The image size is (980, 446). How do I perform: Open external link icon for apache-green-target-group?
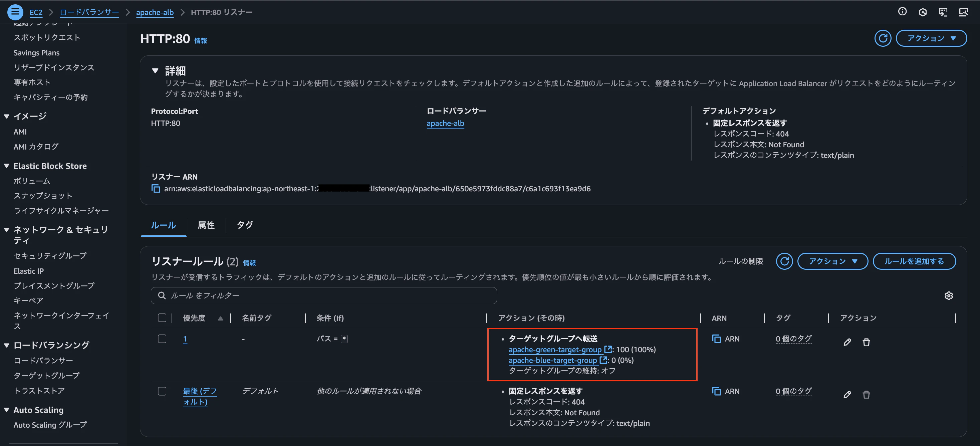(607, 349)
